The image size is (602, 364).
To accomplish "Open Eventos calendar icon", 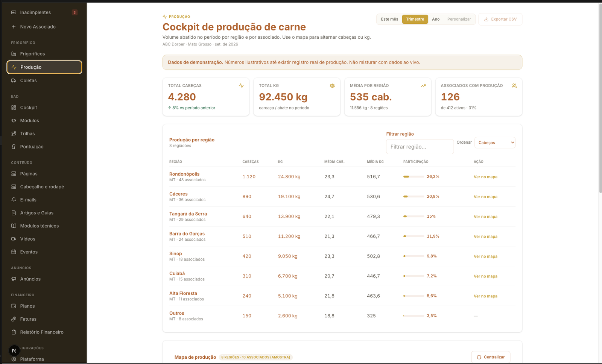I will click(14, 252).
